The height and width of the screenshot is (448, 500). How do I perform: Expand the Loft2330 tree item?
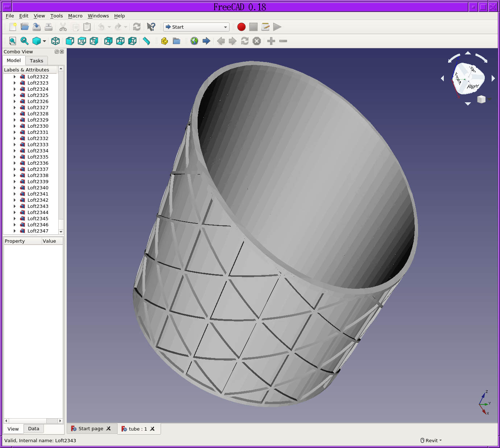pyautogui.click(x=15, y=126)
